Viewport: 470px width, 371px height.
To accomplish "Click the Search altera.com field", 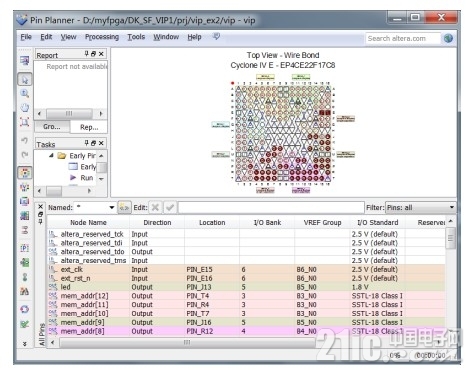I will click(x=403, y=39).
